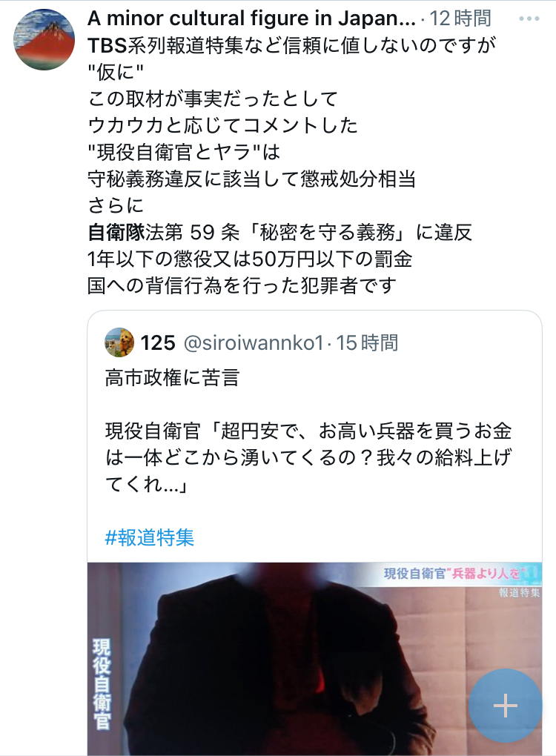
Task: Click the '15時間' timestamp in quoted tweet
Action: [367, 343]
